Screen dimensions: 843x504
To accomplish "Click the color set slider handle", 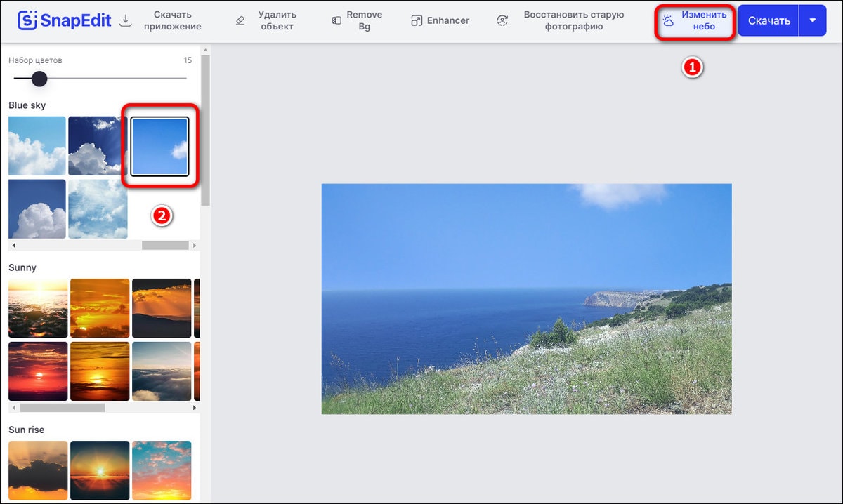I will click(x=39, y=79).
